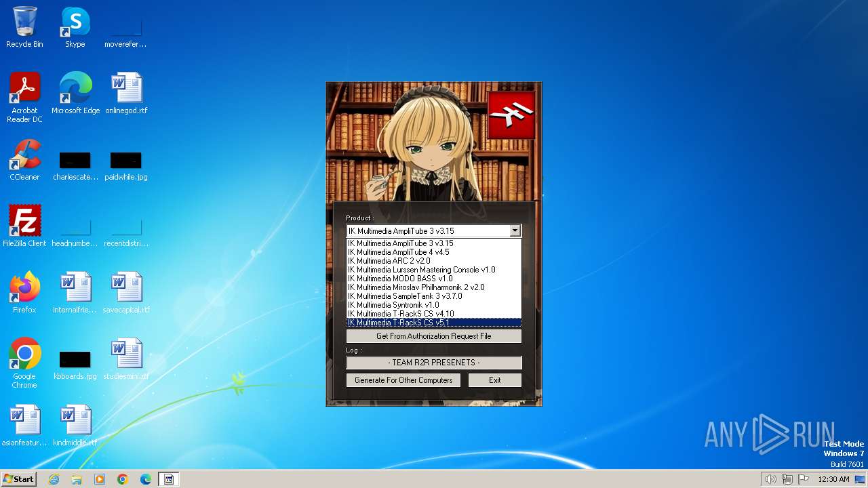Click the TEAM R2R PRESENETS log field

coord(434,363)
